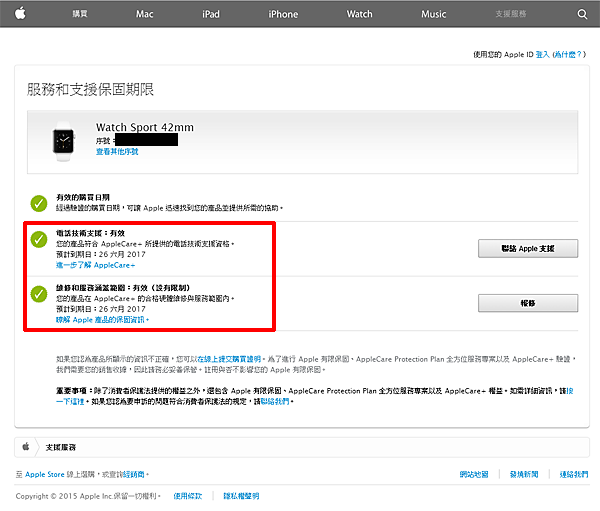Click 聯絡我們 link in important notice

point(275,402)
